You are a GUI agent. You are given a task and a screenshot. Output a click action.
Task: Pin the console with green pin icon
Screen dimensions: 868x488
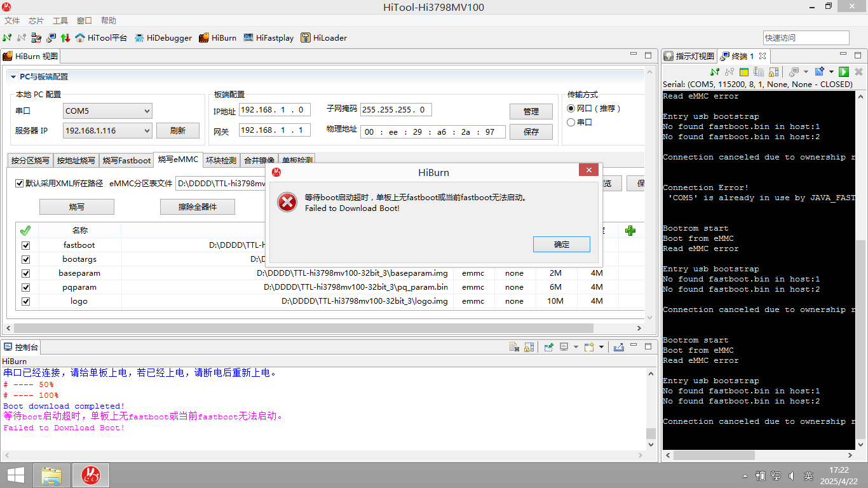click(x=548, y=347)
